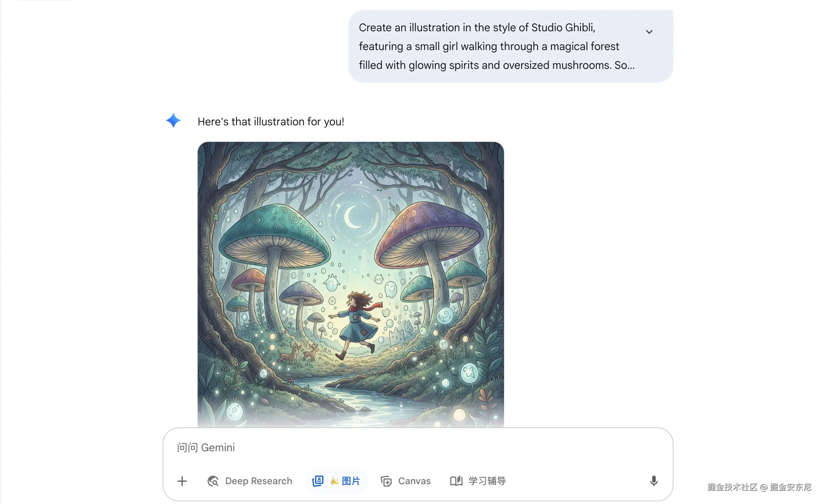Image resolution: width=824 pixels, height=504 pixels.
Task: Click the banana emoji icon
Action: coord(334,481)
